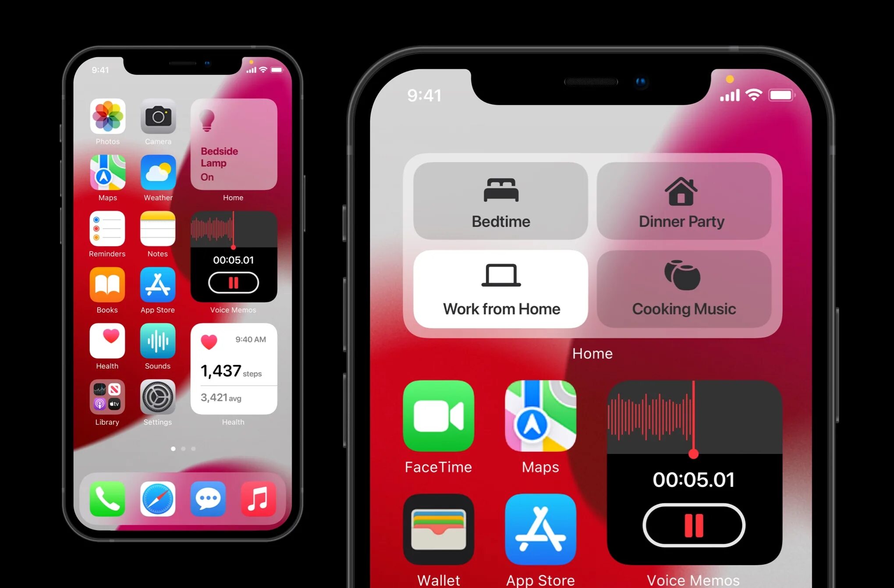The width and height of the screenshot is (894, 588).
Task: Drag the Voice Memos timeline marker
Action: tap(695, 450)
